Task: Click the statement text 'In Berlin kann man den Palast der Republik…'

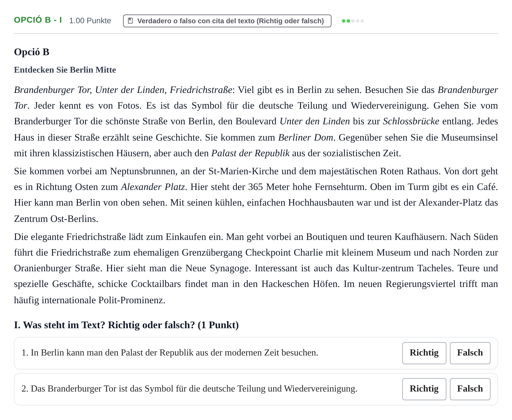Action: coord(174,353)
